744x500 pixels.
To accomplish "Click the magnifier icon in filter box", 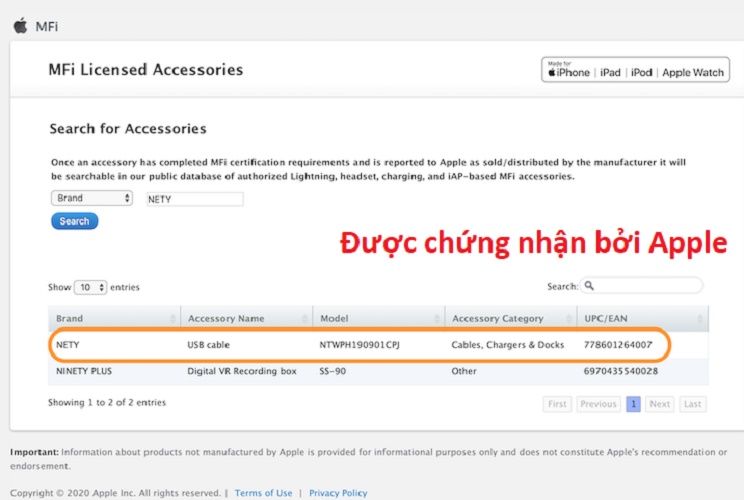I will click(589, 286).
